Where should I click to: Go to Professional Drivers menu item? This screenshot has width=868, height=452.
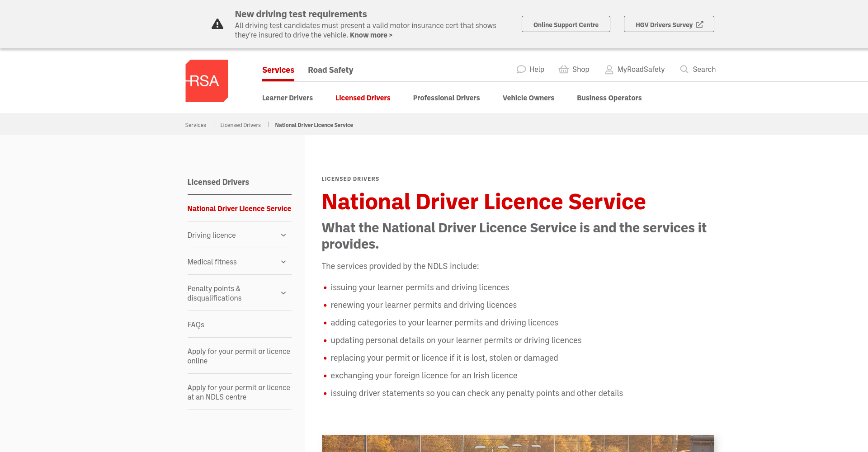[447, 98]
